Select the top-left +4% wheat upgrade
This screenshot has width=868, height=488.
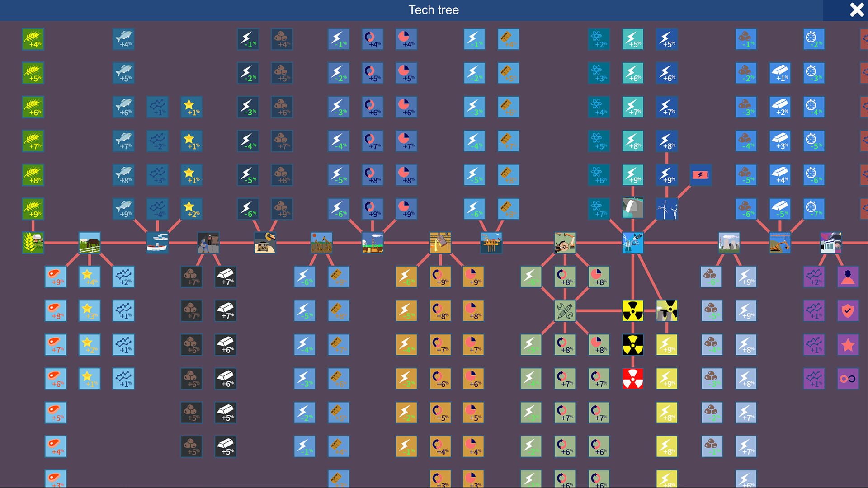tap(33, 39)
